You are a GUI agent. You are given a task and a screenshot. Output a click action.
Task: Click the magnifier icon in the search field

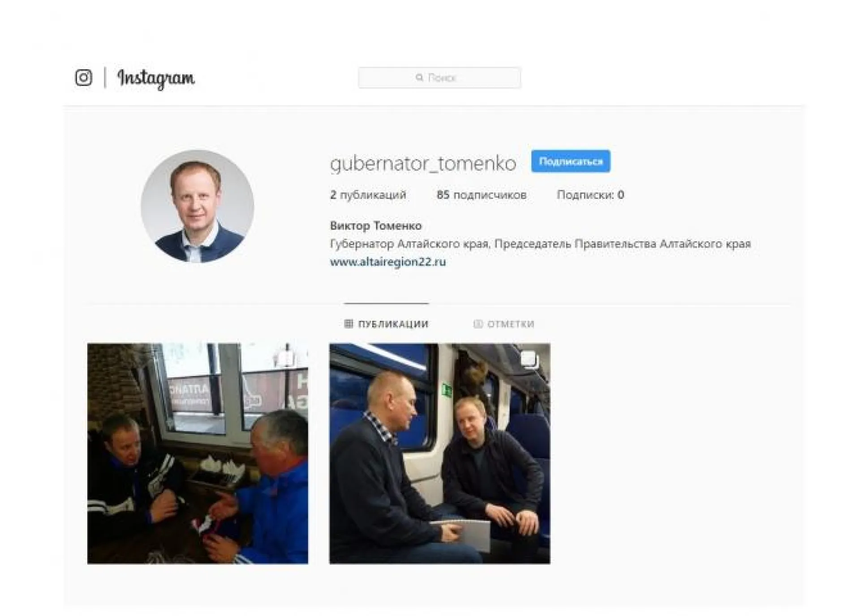tap(419, 77)
